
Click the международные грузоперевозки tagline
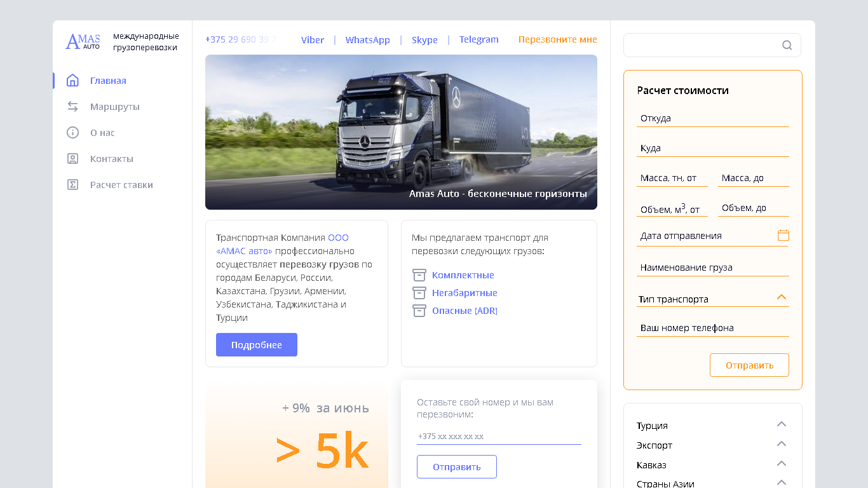click(146, 42)
